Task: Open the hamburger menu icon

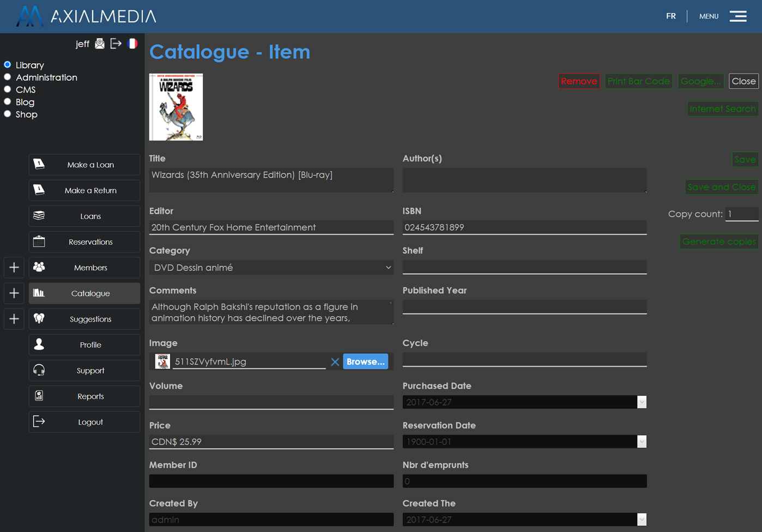Action: coord(738,16)
